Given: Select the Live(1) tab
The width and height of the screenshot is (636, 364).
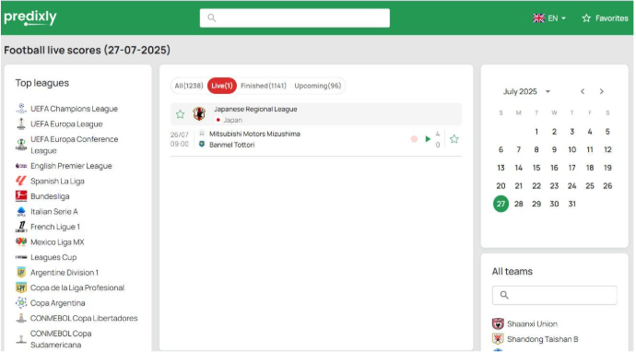Looking at the screenshot, I should (x=222, y=86).
